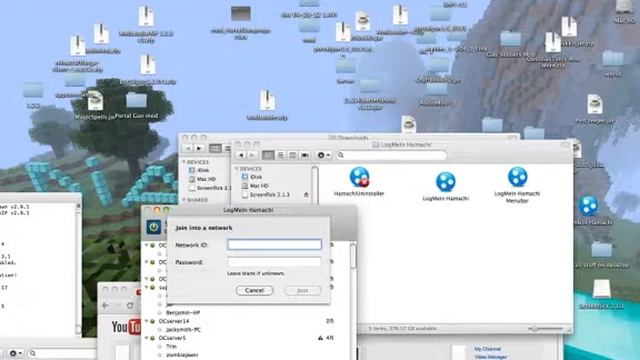
Task: Go back in the LogMeIn Hamachi Finder window
Action: pyautogui.click(x=241, y=155)
